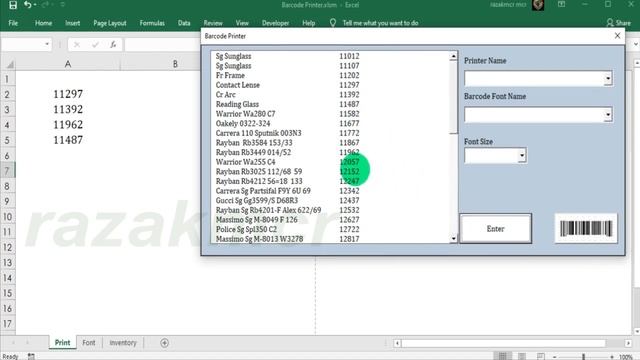Click cell containing 11392
This screenshot has width=640, height=360.
[68, 109]
